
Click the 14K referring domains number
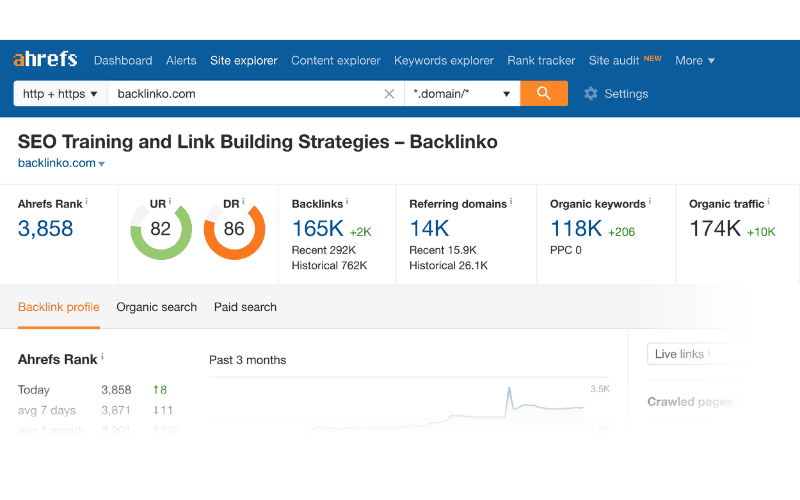(430, 229)
